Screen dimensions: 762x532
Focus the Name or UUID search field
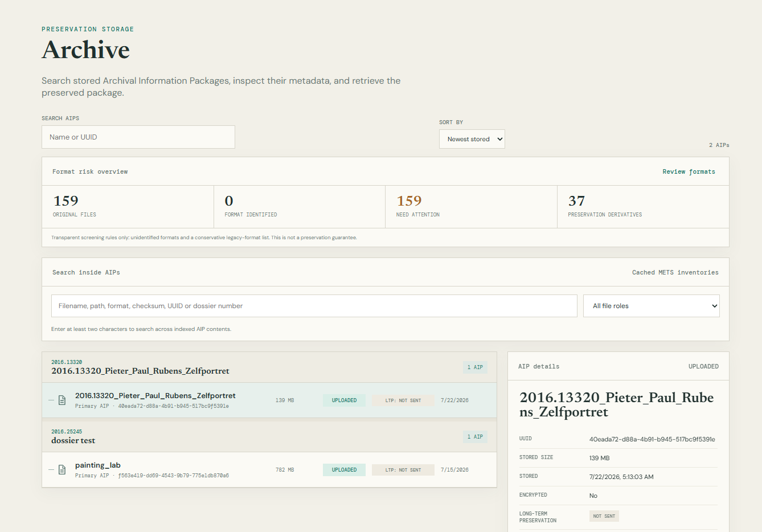138,137
